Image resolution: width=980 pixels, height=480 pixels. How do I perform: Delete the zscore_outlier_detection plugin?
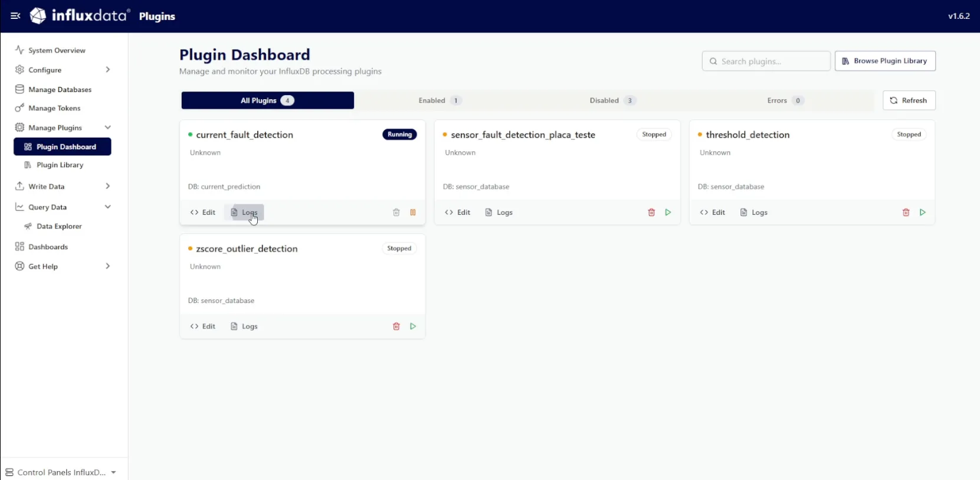coord(396,326)
